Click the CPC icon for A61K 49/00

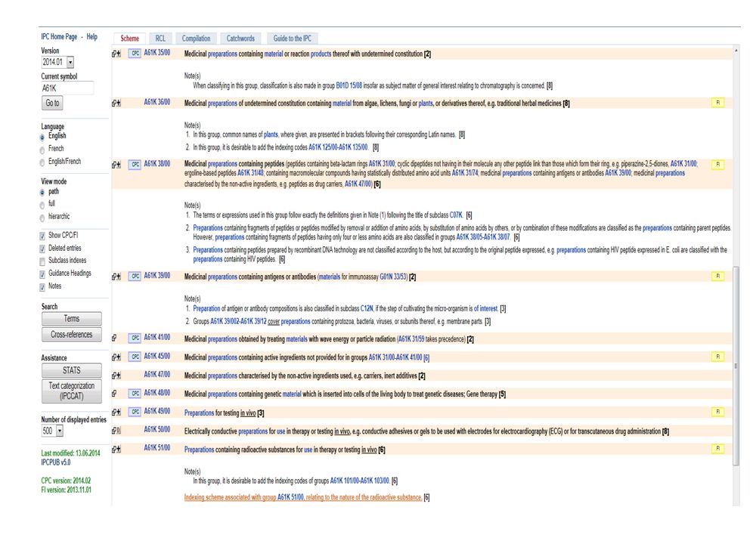135,412
